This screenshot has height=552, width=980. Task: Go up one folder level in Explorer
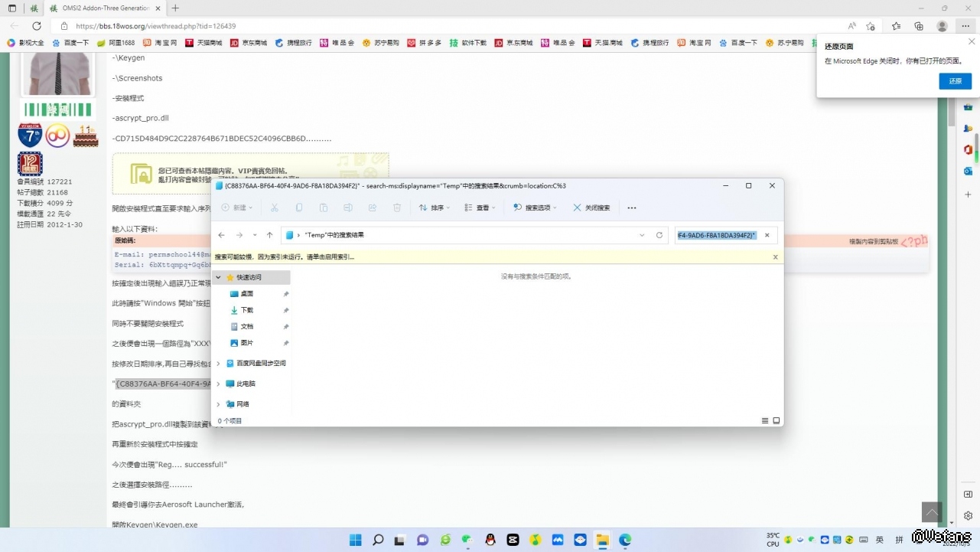pyautogui.click(x=269, y=235)
